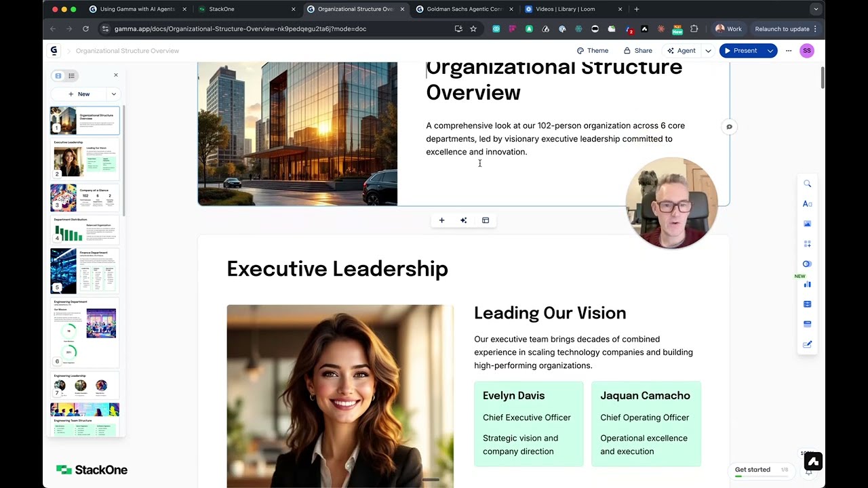The height and width of the screenshot is (488, 868).
Task: Click the Executive Leadership heading
Action: click(337, 269)
